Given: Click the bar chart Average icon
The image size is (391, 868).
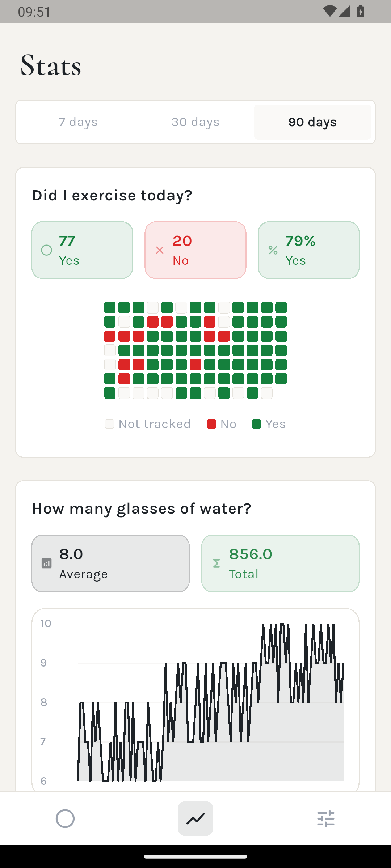Looking at the screenshot, I should point(47,563).
